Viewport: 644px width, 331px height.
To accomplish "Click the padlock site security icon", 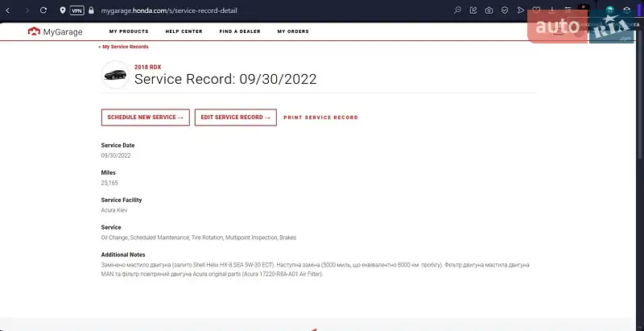I will coord(91,10).
